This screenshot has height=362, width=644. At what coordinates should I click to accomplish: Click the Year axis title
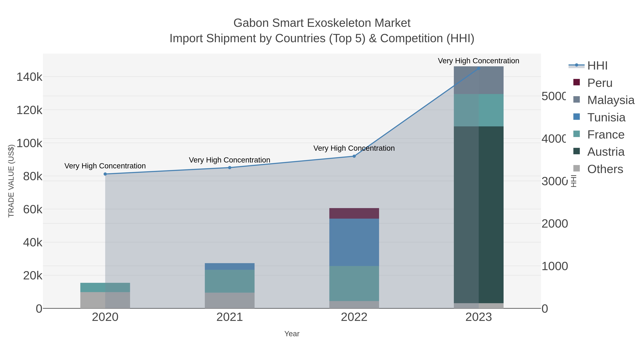click(x=292, y=334)
